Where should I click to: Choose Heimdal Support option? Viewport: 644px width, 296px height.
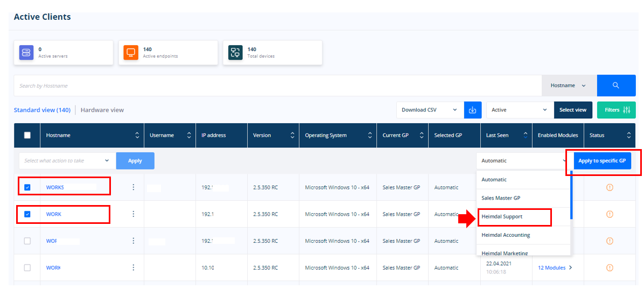[522, 216]
